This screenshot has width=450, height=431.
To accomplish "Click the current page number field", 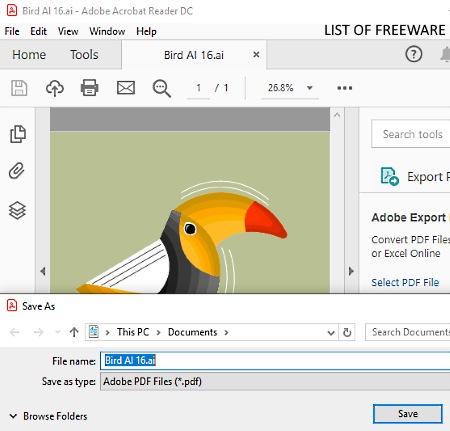I will tap(198, 88).
